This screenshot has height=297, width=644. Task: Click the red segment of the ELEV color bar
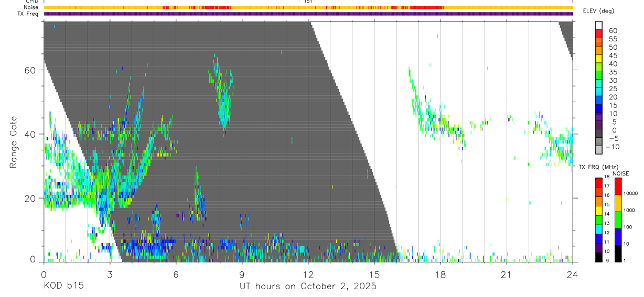point(599,34)
